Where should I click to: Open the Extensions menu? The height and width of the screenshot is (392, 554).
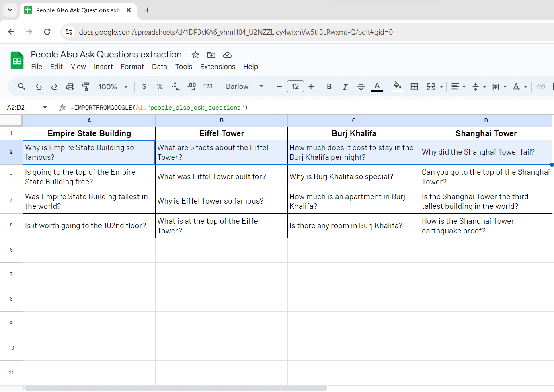click(217, 67)
